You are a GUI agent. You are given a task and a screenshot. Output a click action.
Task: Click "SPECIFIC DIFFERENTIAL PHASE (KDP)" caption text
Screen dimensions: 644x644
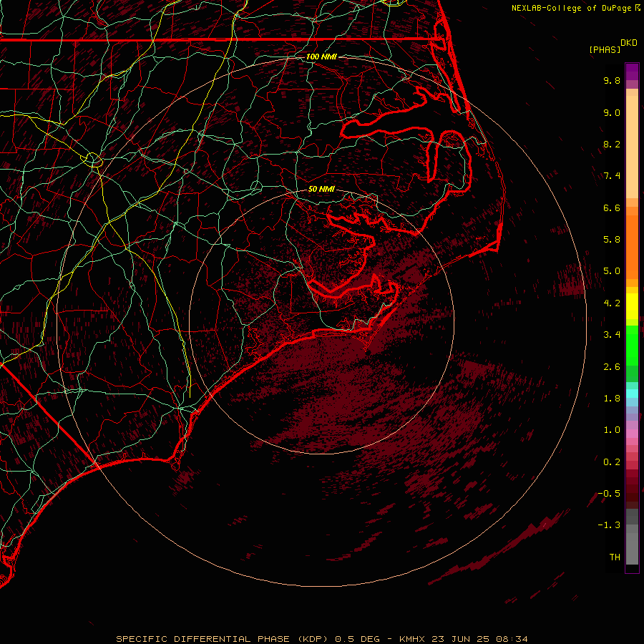[223, 639]
